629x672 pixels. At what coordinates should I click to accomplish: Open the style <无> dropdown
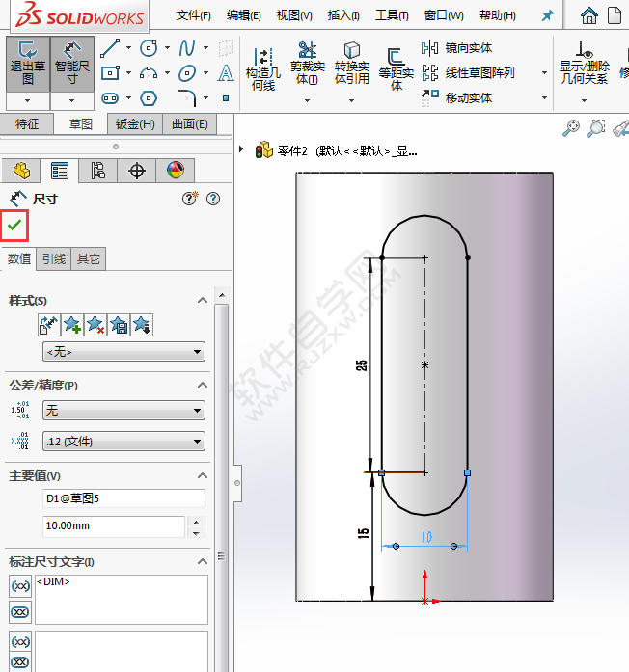[123, 352]
